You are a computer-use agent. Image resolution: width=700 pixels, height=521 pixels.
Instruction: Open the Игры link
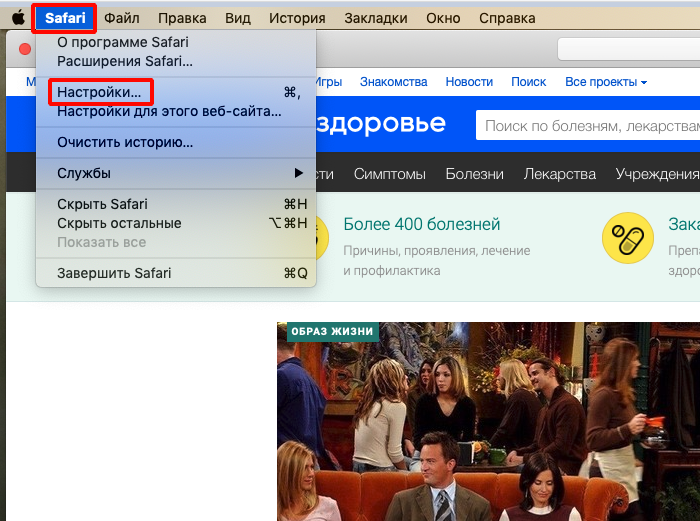coord(329,82)
